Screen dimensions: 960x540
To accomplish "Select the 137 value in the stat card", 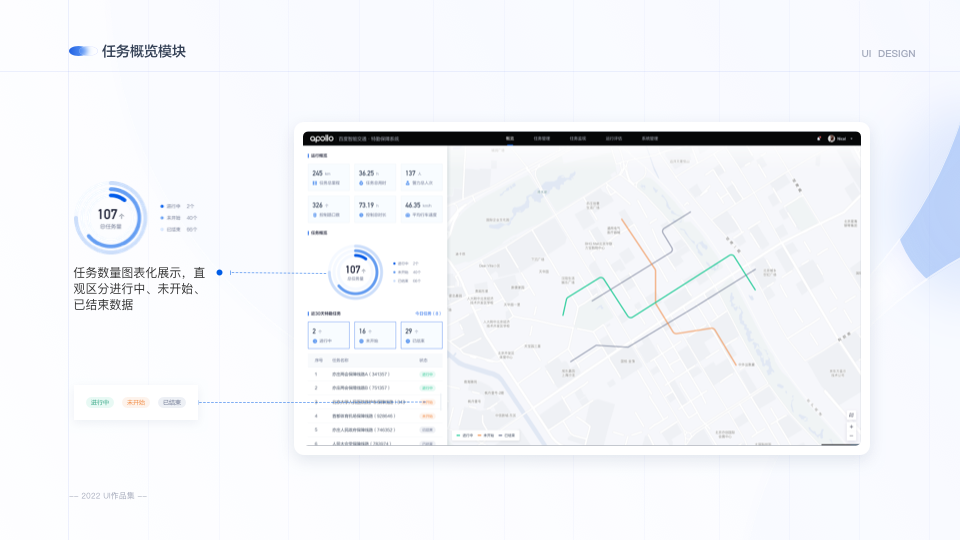I will tap(413, 173).
